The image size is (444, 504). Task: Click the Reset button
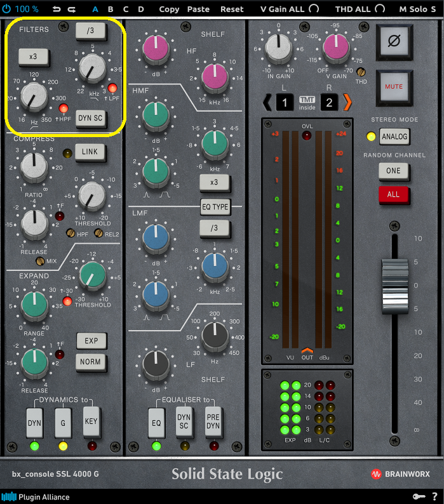232,9
